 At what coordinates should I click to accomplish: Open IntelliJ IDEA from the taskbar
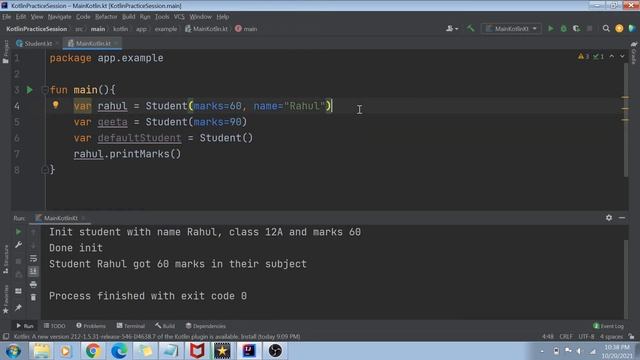point(249,351)
